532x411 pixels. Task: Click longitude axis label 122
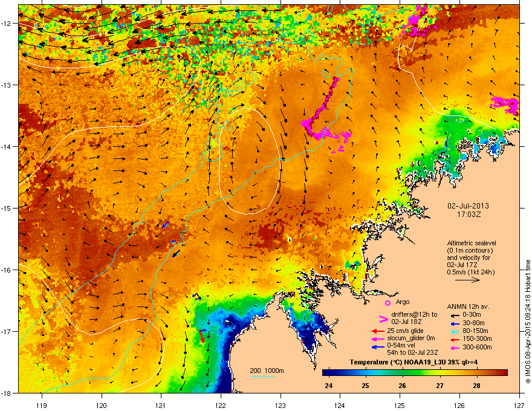click(x=221, y=405)
